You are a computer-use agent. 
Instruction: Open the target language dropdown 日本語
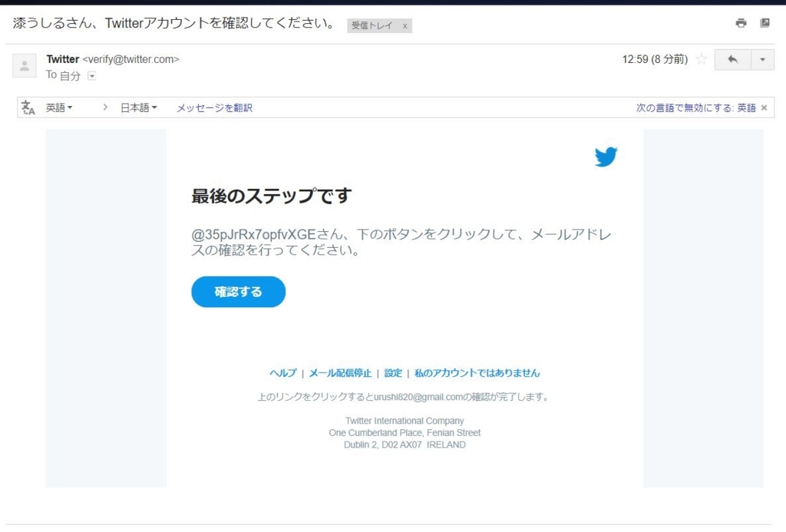click(138, 107)
